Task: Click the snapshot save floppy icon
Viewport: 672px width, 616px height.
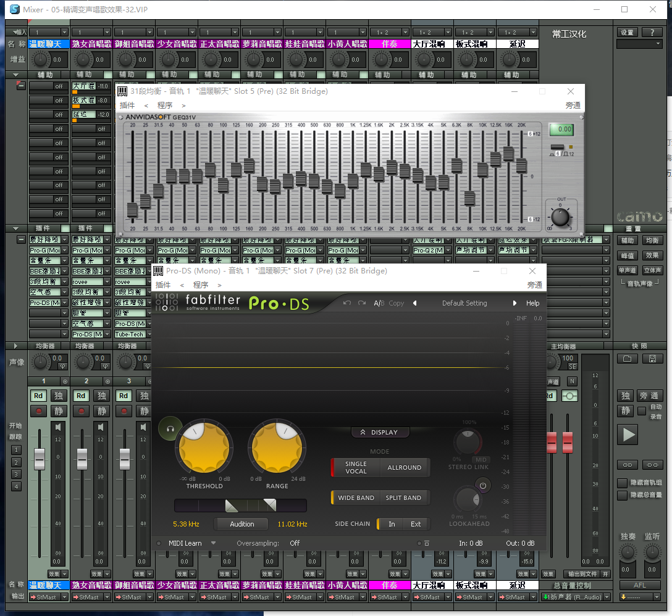Action: [652, 359]
